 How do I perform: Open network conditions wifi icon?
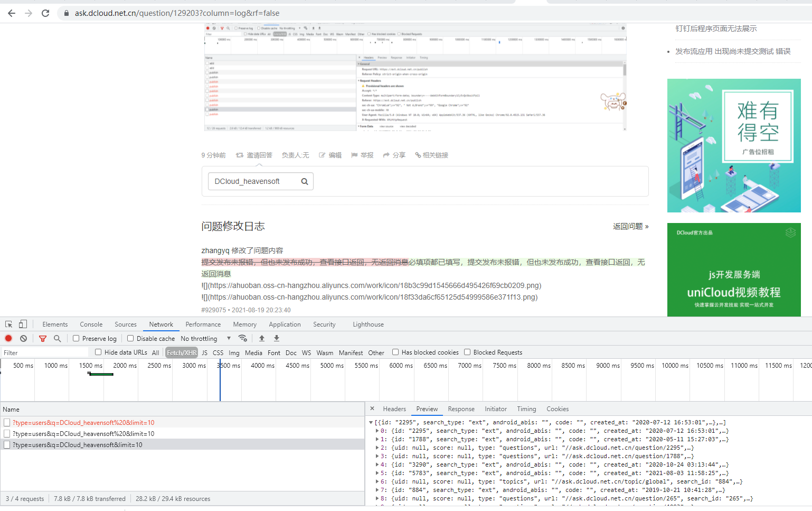click(x=243, y=338)
